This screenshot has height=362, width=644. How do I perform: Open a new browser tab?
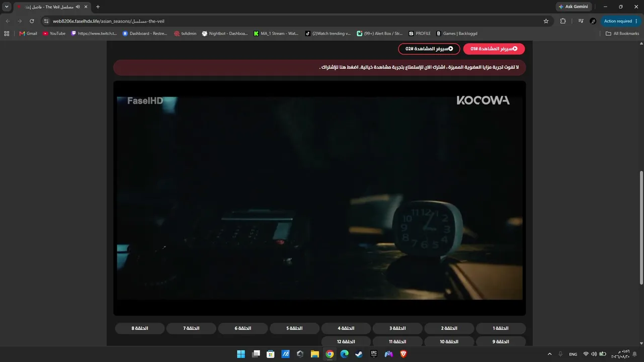pos(98,7)
